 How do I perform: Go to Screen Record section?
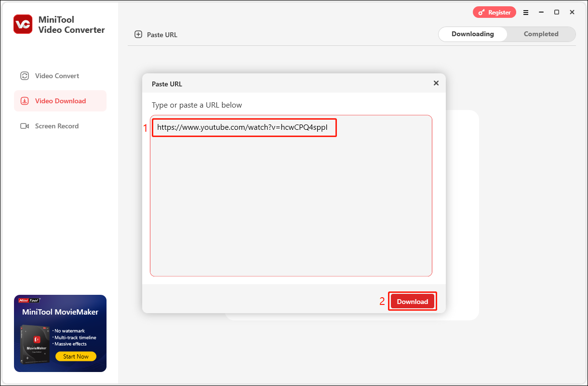tap(60, 126)
